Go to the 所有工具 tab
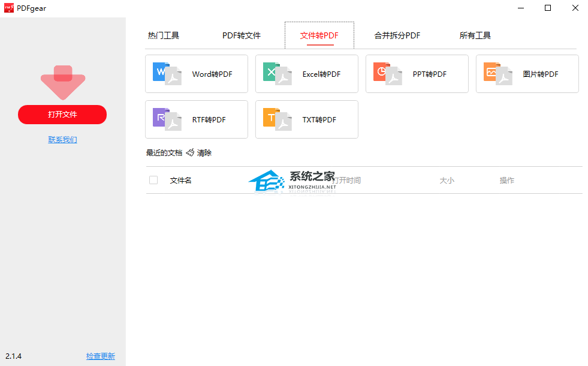This screenshot has height=366, width=588. pos(475,35)
